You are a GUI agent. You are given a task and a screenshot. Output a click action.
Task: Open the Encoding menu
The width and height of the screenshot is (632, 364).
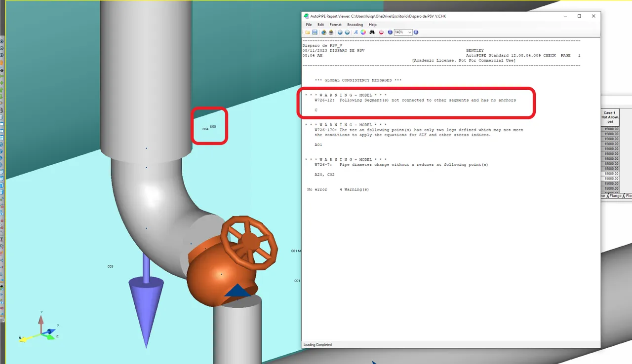click(355, 25)
